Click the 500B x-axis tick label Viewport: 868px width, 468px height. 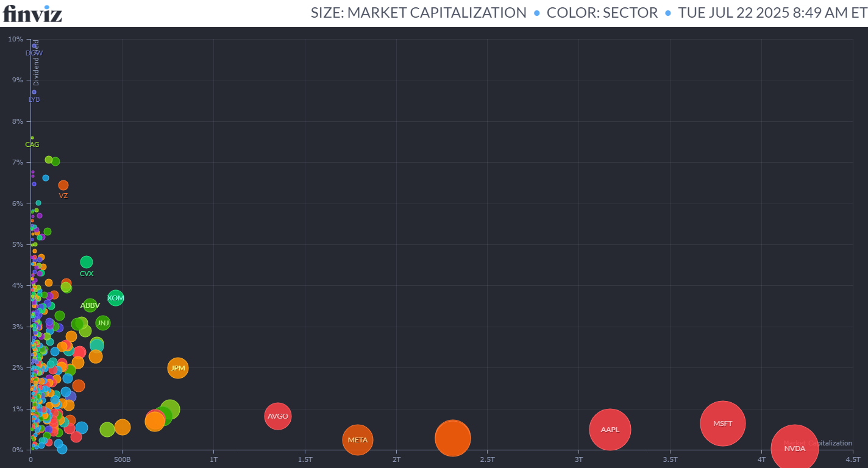coord(122,459)
